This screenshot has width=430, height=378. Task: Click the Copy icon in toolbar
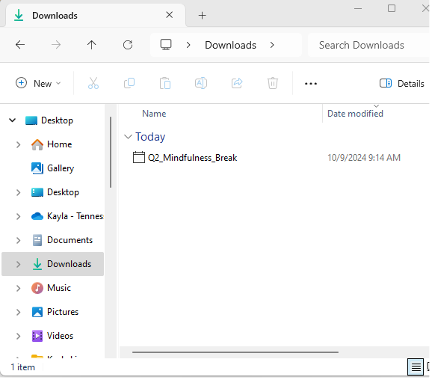[x=129, y=83]
